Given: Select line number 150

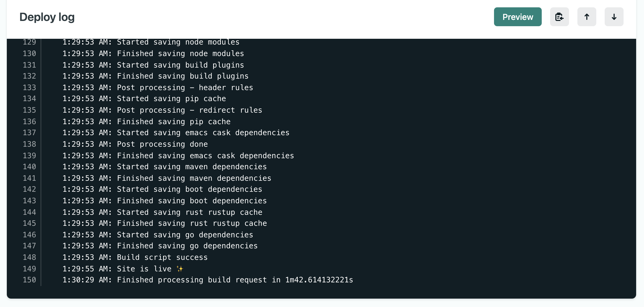Looking at the screenshot, I should point(29,280).
